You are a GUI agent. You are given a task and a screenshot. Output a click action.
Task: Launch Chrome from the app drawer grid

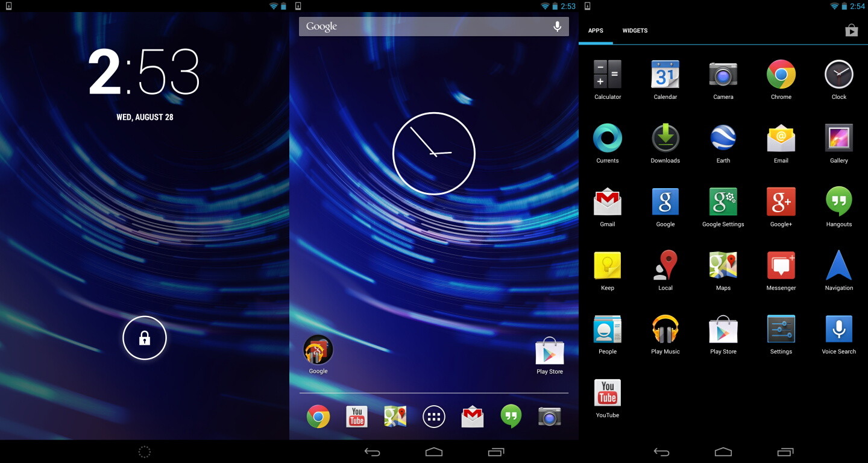(x=781, y=75)
